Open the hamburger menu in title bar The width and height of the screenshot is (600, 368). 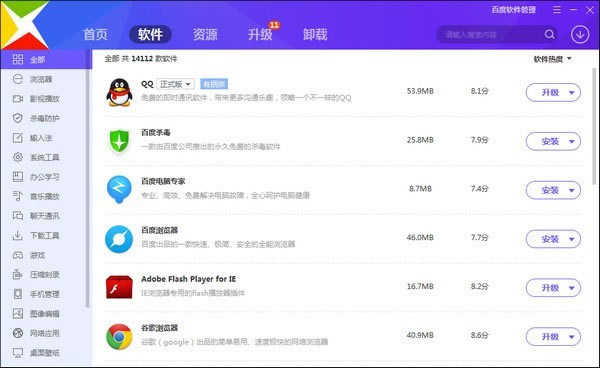tap(557, 10)
